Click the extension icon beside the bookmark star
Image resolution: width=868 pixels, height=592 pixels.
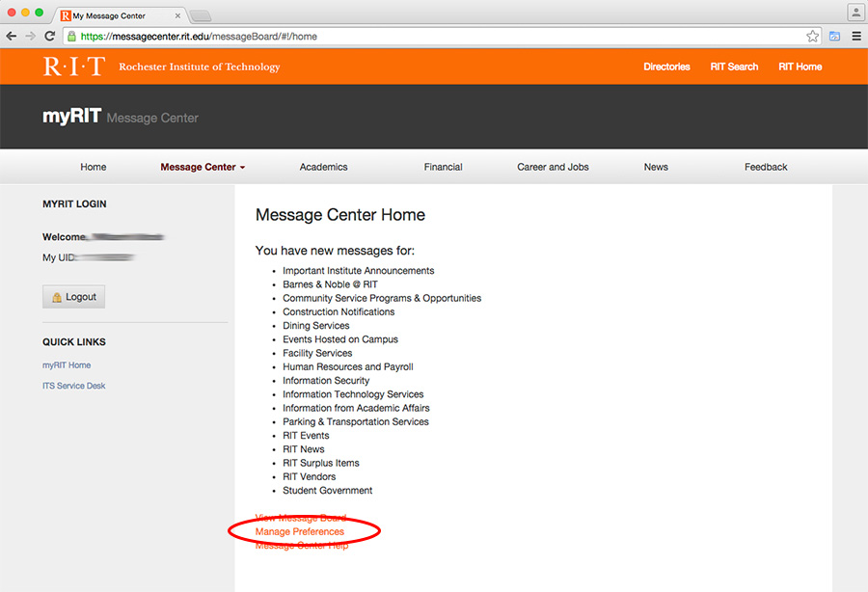[x=835, y=37]
